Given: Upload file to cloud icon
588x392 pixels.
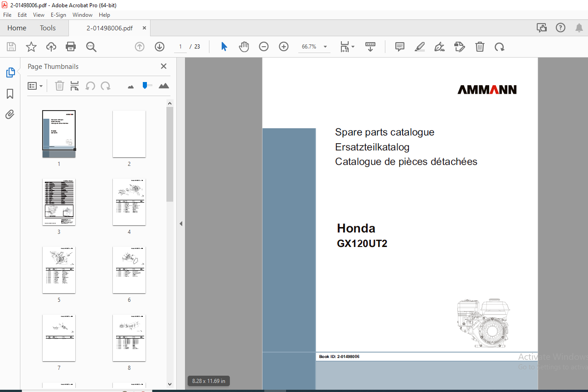Looking at the screenshot, I should click(x=51, y=47).
